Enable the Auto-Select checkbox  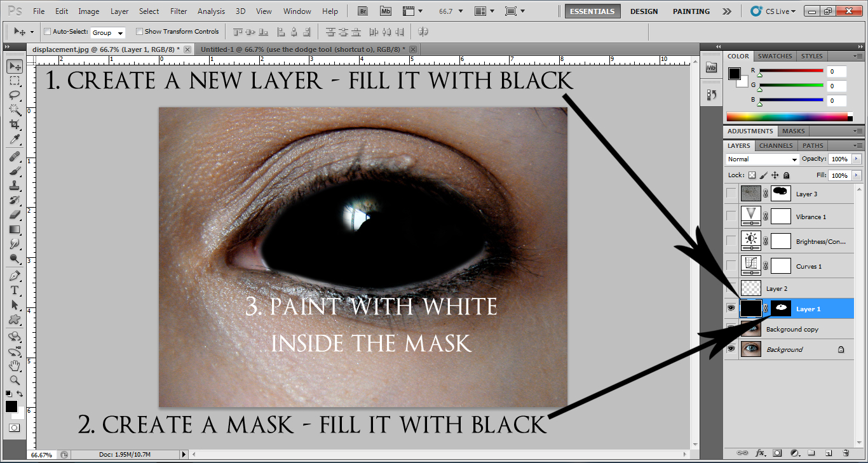47,31
